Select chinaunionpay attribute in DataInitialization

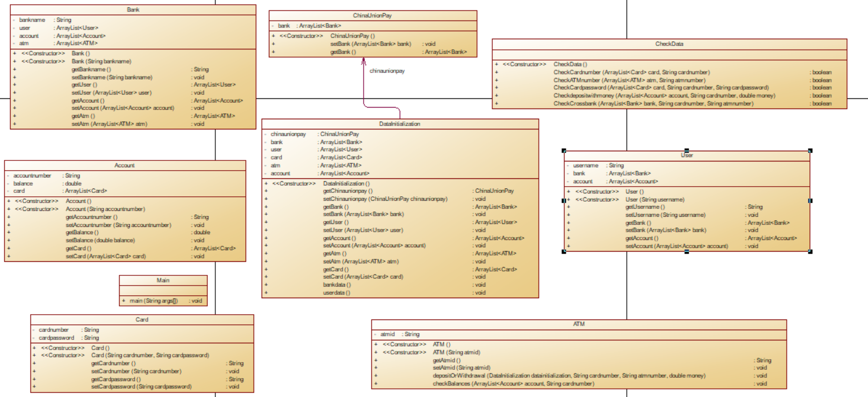click(288, 134)
